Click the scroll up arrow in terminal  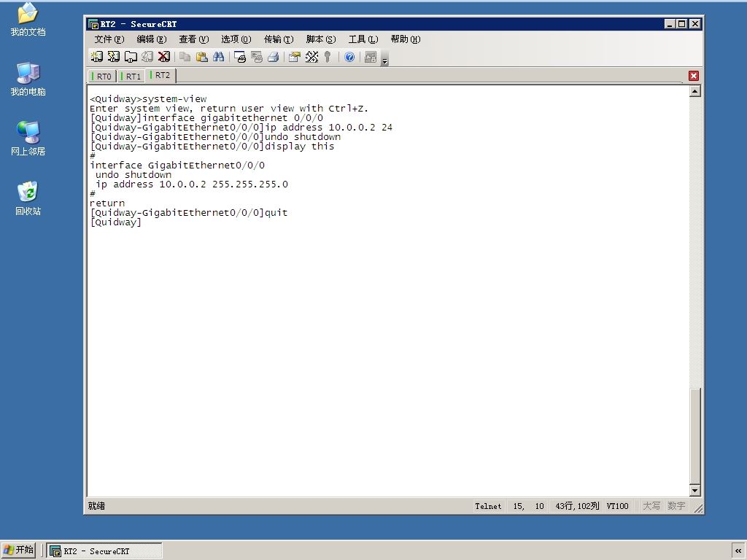[x=695, y=91]
